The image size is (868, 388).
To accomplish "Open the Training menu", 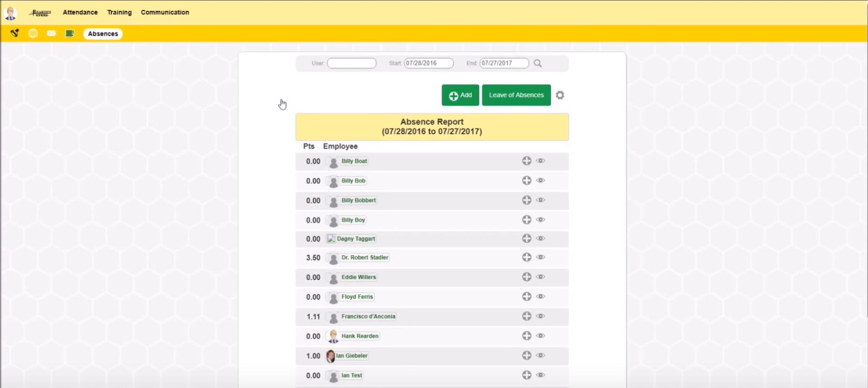I will coord(119,12).
